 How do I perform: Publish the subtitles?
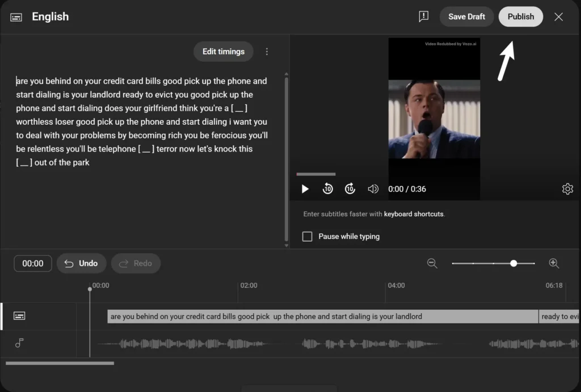pos(521,16)
